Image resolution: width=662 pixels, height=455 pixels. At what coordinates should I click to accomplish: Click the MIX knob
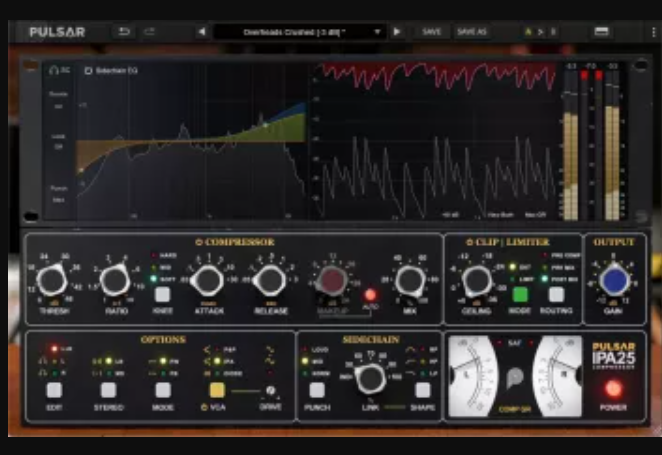pyautogui.click(x=409, y=281)
